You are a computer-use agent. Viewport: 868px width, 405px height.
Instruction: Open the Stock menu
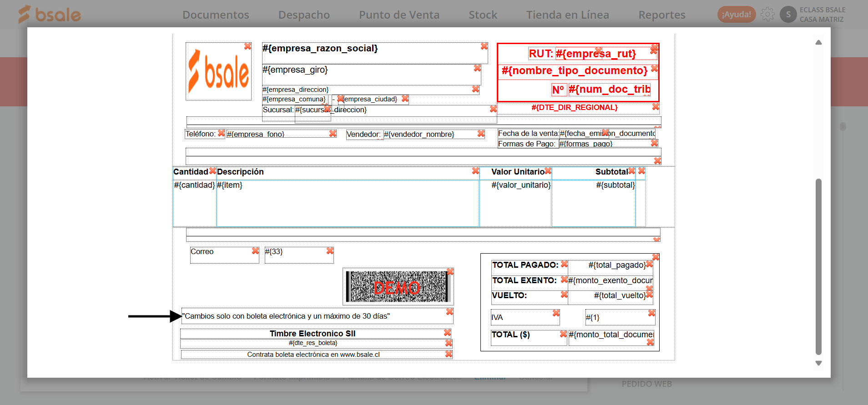(483, 15)
